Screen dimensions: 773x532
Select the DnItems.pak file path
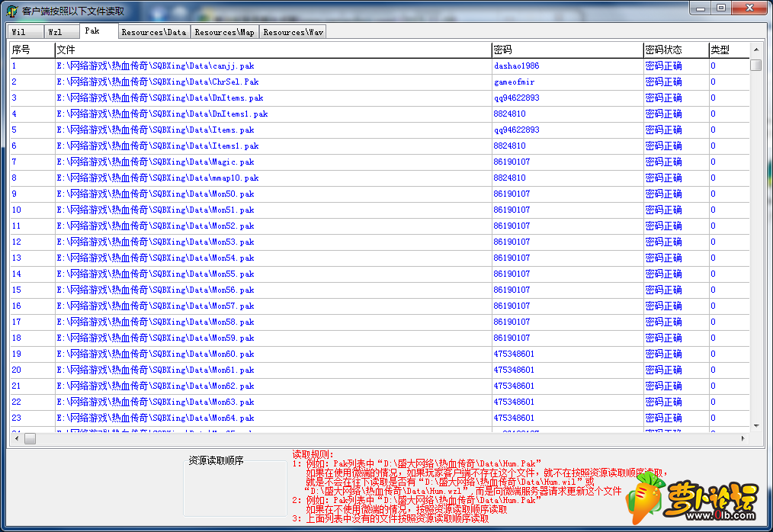pos(160,98)
